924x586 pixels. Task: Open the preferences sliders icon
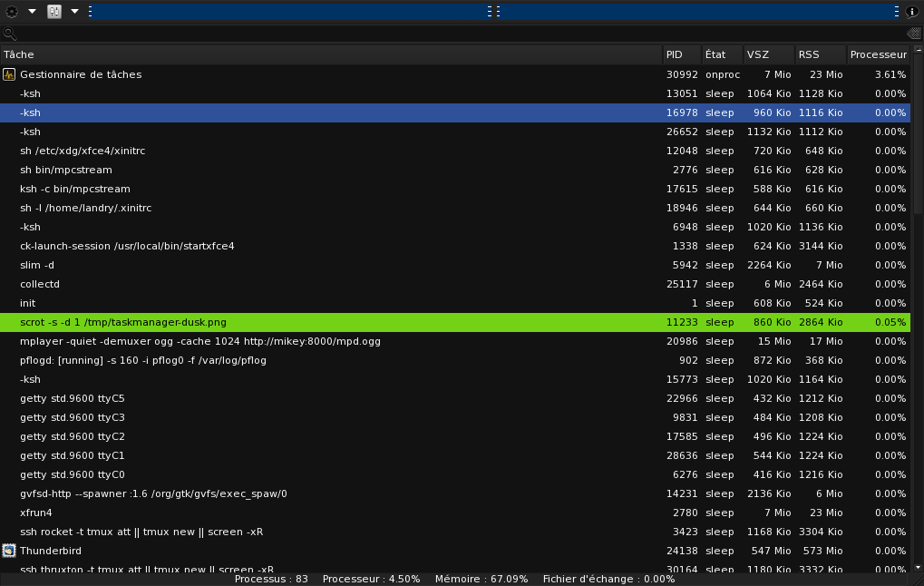[54, 11]
